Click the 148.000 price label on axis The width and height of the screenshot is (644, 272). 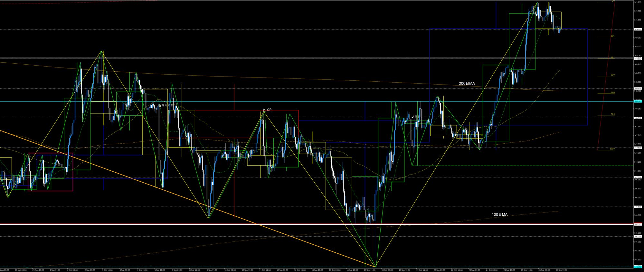coord(638,118)
